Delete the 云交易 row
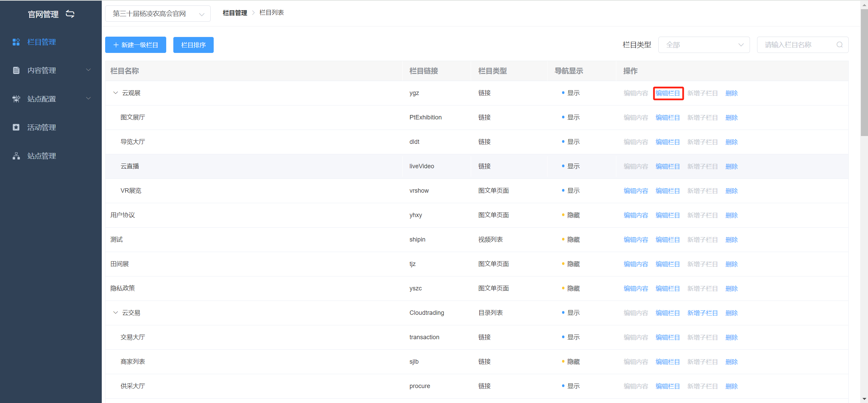Screen dimensions: 868x403 pos(732,313)
